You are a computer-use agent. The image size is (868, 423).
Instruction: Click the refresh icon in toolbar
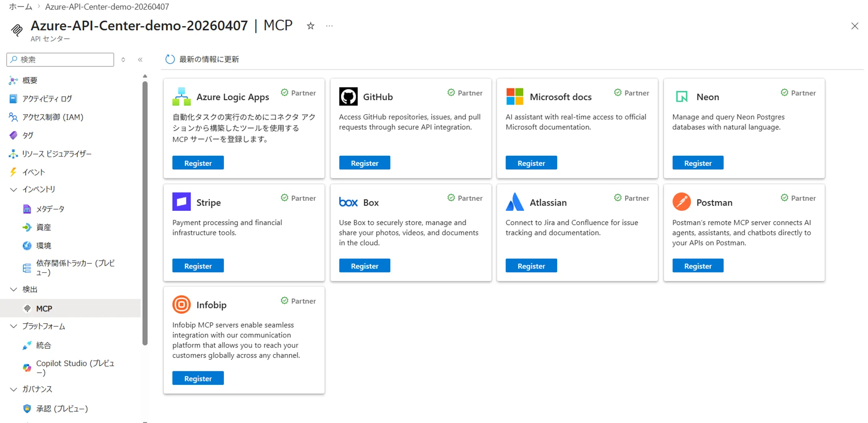[x=170, y=59]
